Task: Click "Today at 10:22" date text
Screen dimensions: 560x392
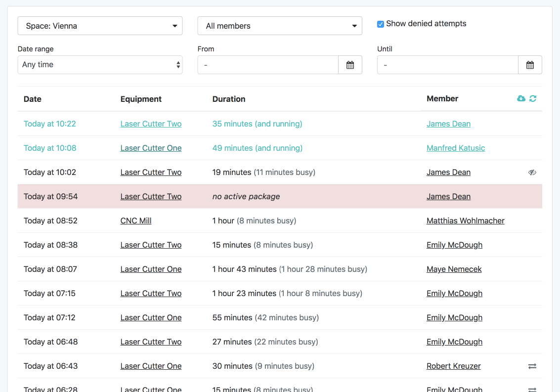Action: click(x=49, y=124)
